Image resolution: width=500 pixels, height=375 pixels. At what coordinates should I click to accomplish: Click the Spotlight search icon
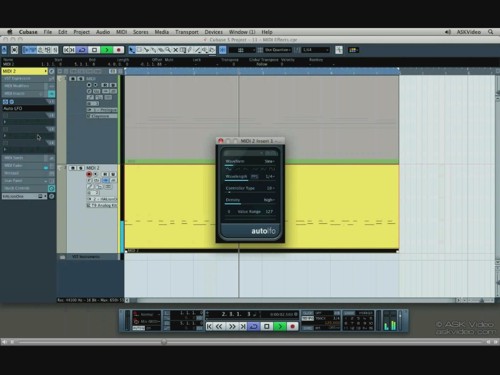click(x=490, y=32)
